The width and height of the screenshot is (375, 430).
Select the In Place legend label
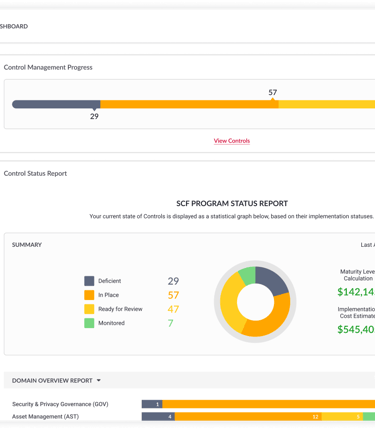108,295
